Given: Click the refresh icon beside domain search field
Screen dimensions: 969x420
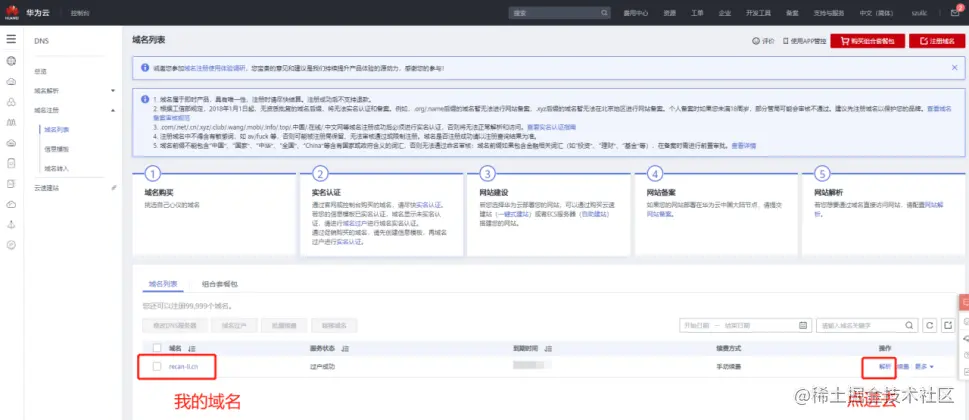Looking at the screenshot, I should tap(928, 326).
